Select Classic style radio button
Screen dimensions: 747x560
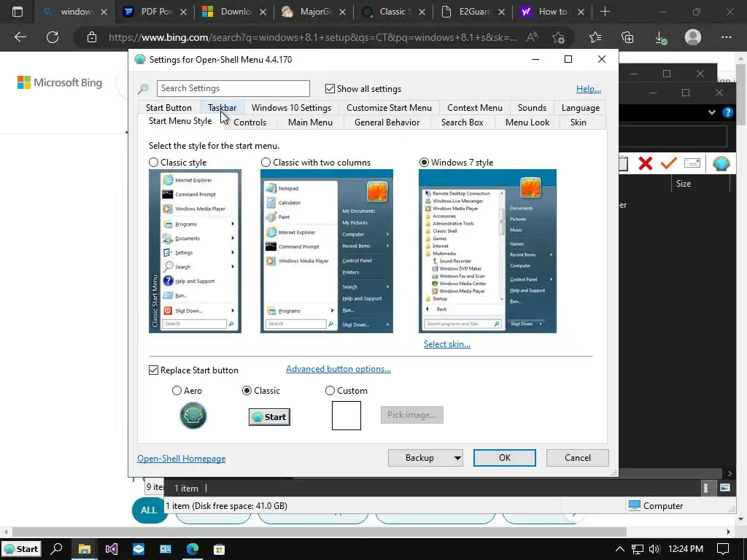coord(153,163)
